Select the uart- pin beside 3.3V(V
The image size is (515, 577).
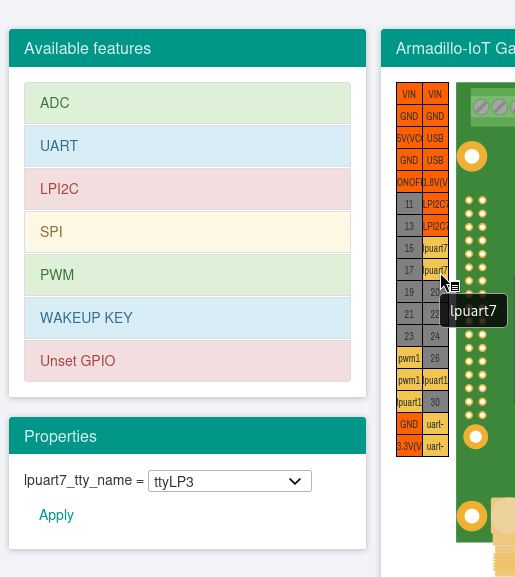point(435,446)
